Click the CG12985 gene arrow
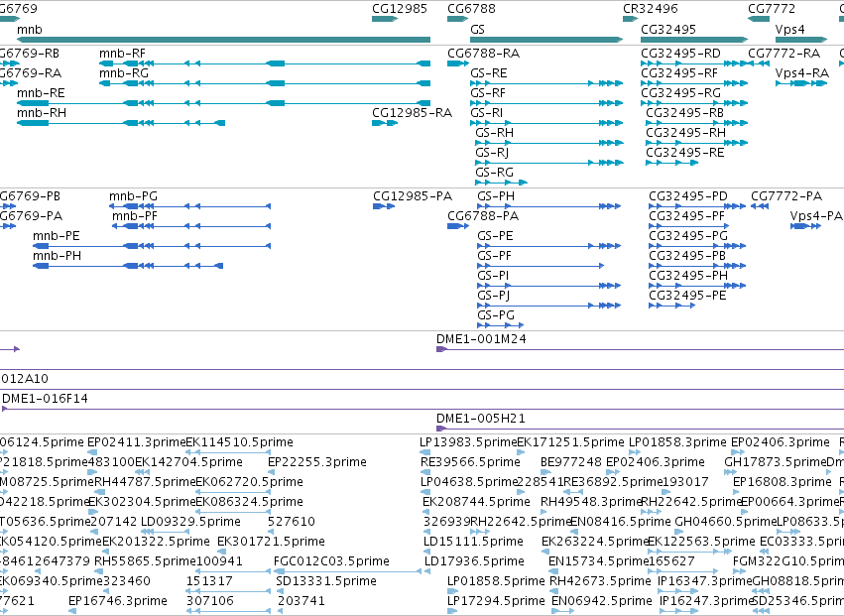The height and width of the screenshot is (616, 844). coord(385,19)
